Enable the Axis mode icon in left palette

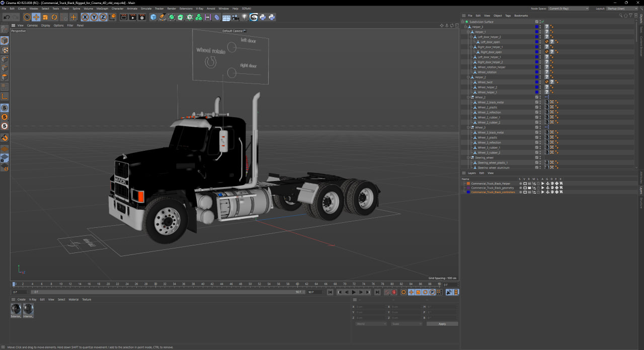[x=5, y=96]
